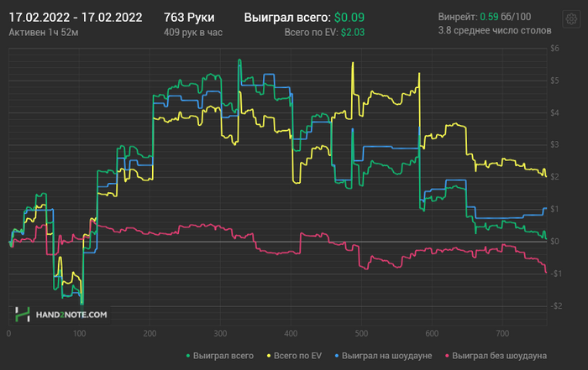Viewport: 588px width, 370px height.
Task: Toggle the 'Выиграл всего' legend entry
Action: tap(220, 356)
